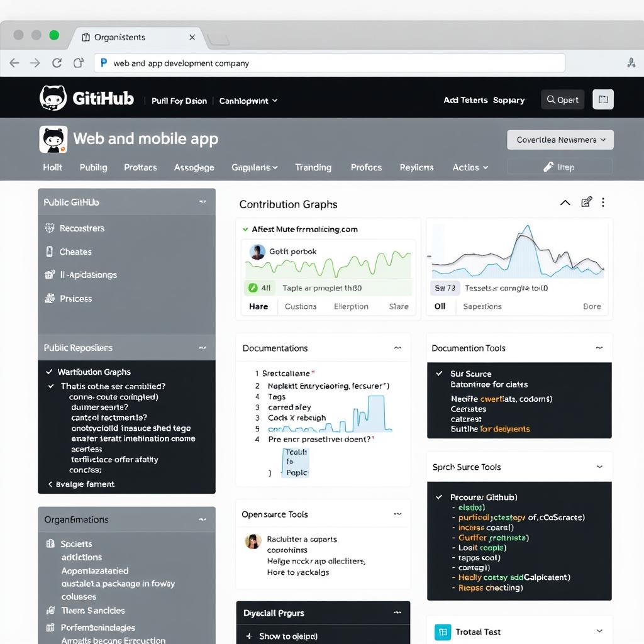Image resolution: width=644 pixels, height=644 pixels.
Task: Click the Recostrers sidebar icon
Action: click(50, 228)
